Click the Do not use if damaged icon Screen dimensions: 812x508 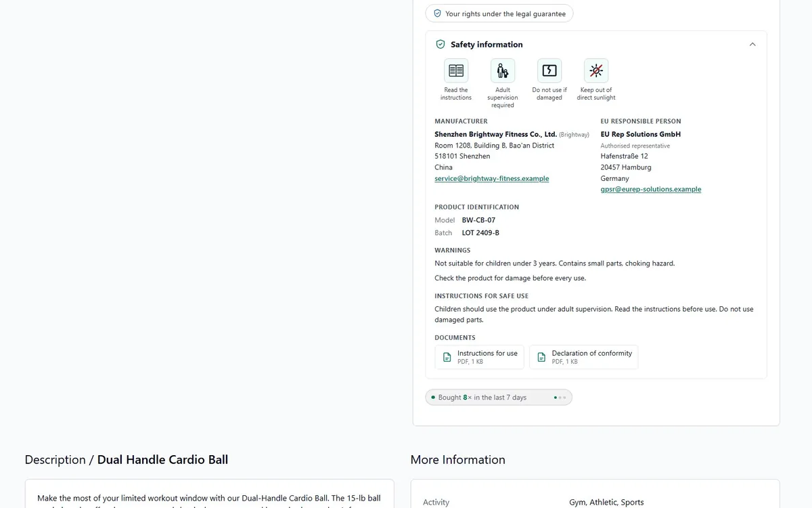[x=549, y=70]
